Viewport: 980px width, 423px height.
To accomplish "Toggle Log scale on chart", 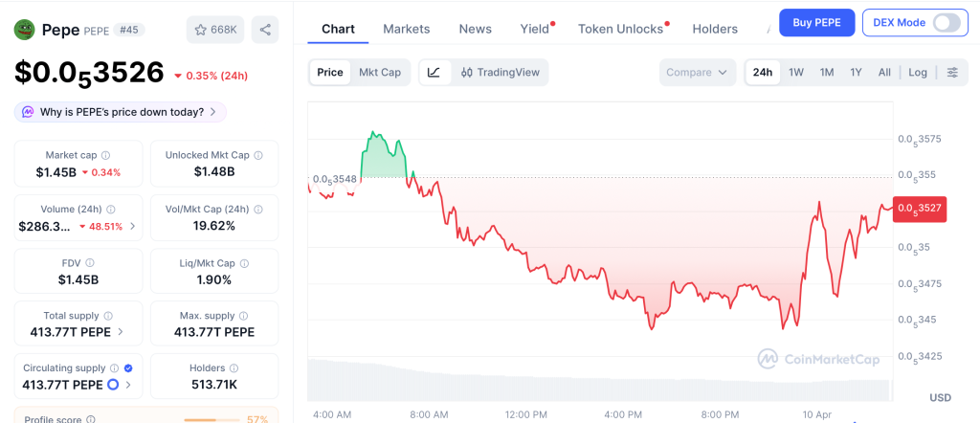I will (x=918, y=72).
